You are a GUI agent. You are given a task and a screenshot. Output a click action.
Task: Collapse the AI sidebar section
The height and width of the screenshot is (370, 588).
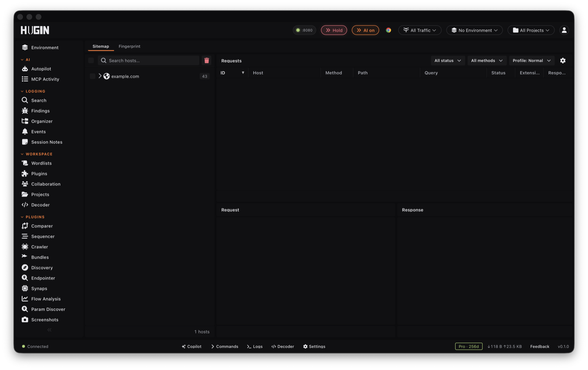[25, 60]
